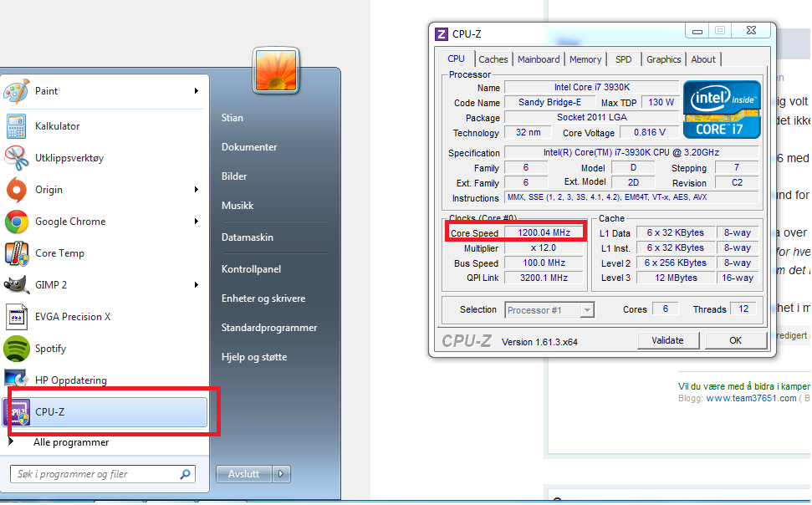
Task: Open Kontrollpanel from Start menu
Action: (251, 269)
